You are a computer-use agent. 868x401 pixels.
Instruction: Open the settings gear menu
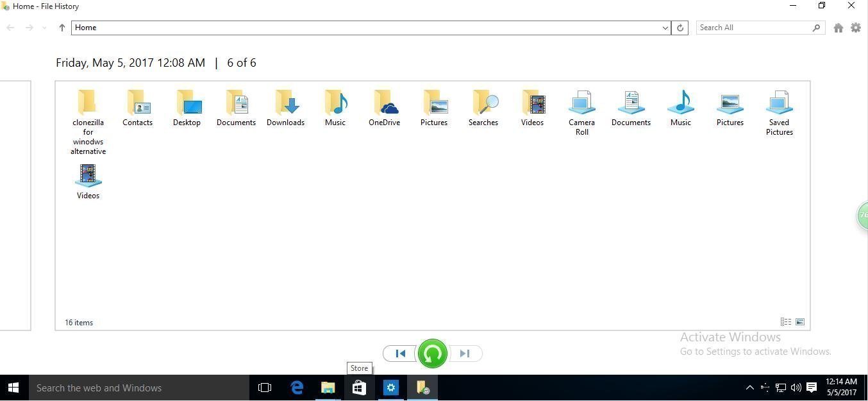(856, 28)
